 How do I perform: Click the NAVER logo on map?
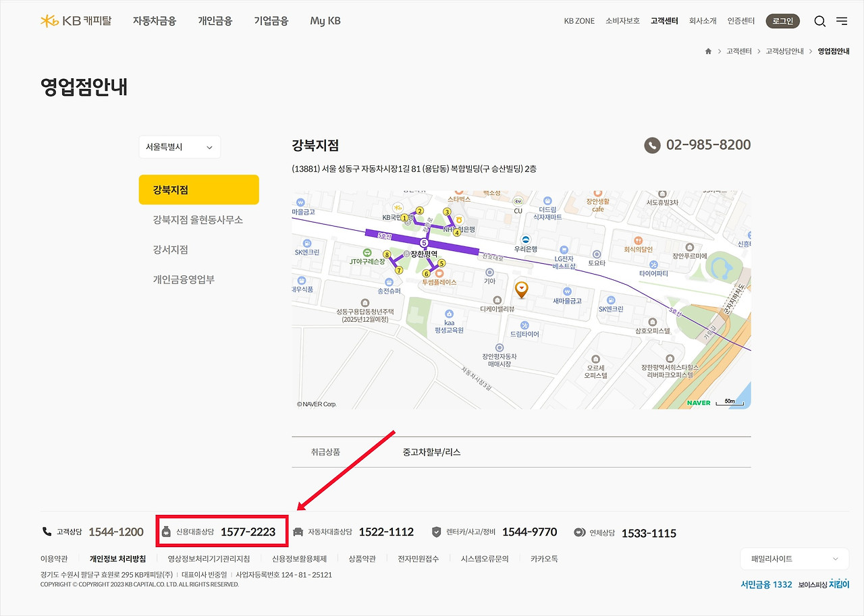[x=699, y=403]
